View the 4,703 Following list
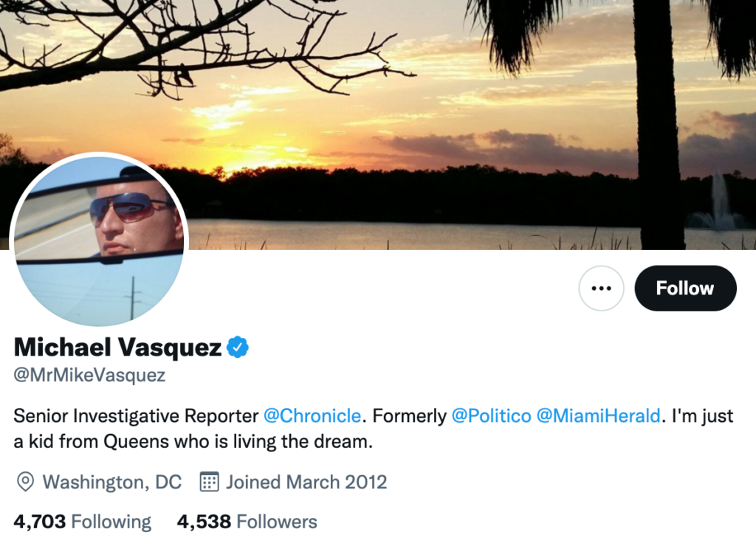The width and height of the screenshot is (756, 546). pos(82,522)
